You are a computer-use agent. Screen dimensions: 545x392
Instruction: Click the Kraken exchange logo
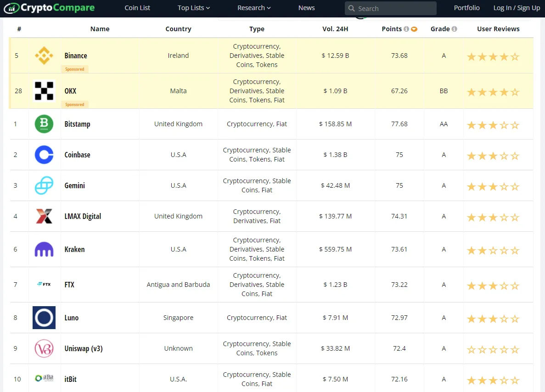click(44, 249)
